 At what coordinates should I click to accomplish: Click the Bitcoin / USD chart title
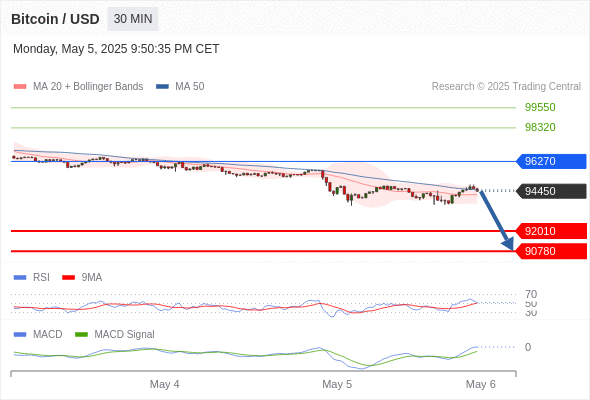pos(55,19)
